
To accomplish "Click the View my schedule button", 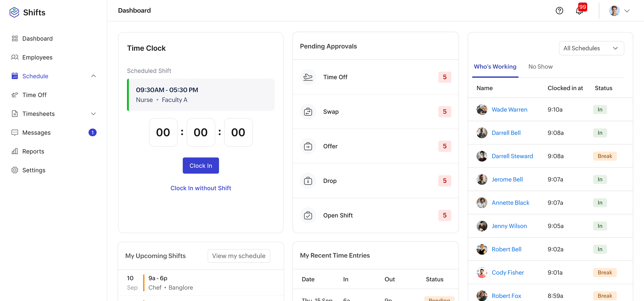I will pos(239,256).
